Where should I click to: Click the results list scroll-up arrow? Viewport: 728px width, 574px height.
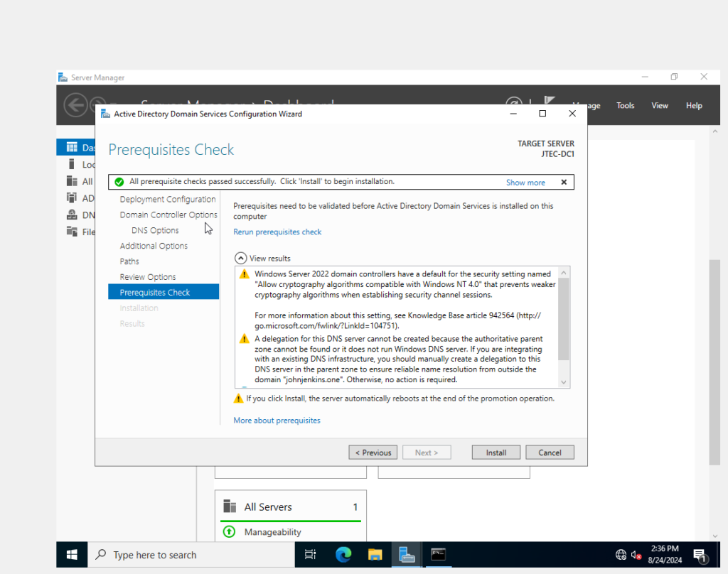pyautogui.click(x=564, y=273)
